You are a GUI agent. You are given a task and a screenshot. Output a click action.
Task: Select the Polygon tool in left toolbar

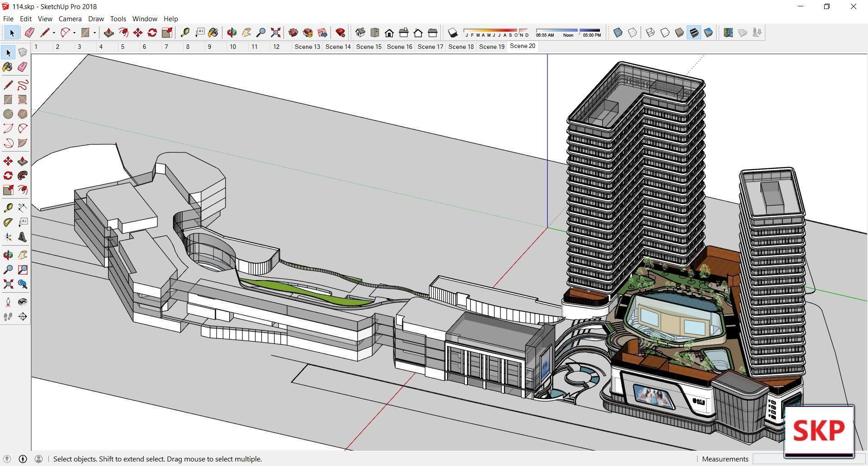(22, 114)
